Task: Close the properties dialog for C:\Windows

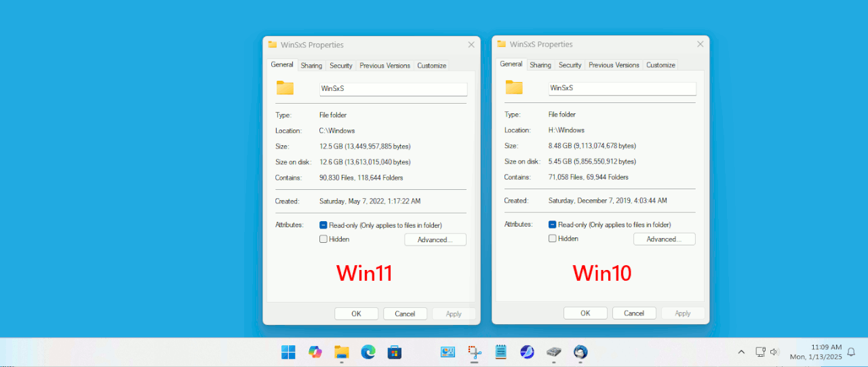Action: (x=471, y=45)
